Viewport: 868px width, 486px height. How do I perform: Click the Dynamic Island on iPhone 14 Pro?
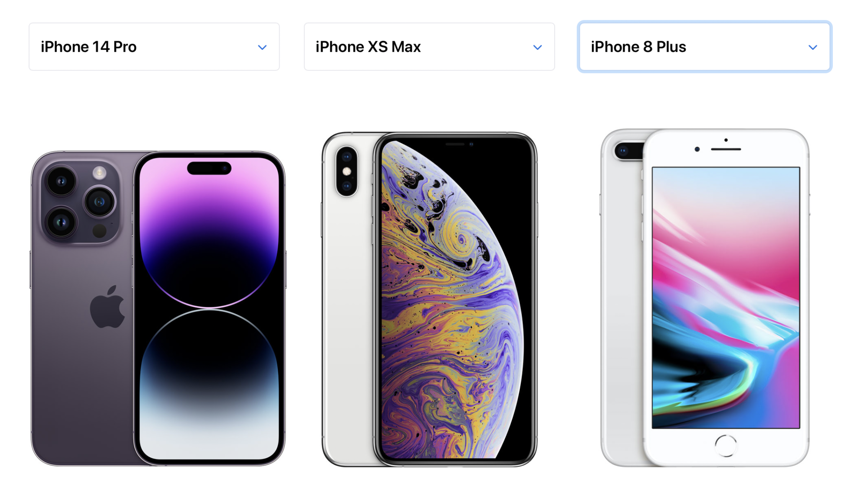tap(209, 168)
